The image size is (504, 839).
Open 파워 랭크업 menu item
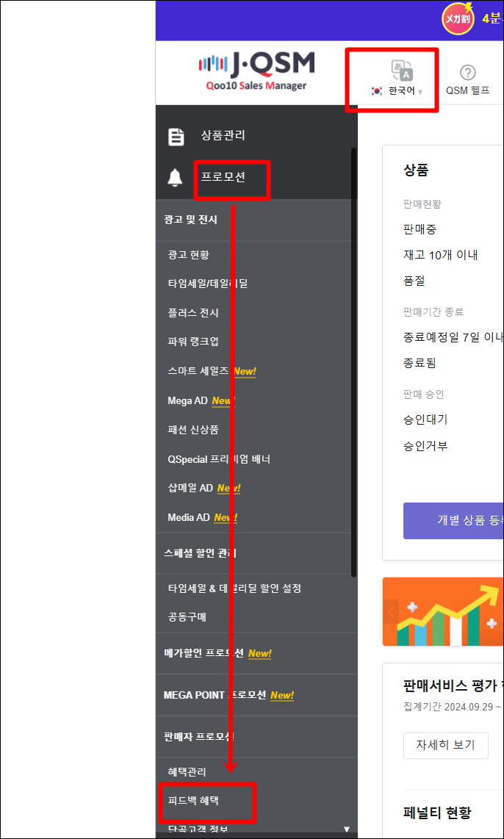point(192,342)
